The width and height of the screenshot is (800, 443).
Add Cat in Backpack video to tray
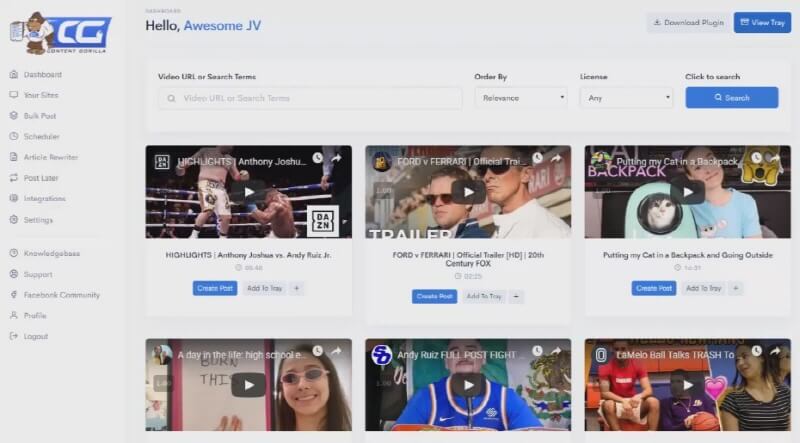pos(704,288)
